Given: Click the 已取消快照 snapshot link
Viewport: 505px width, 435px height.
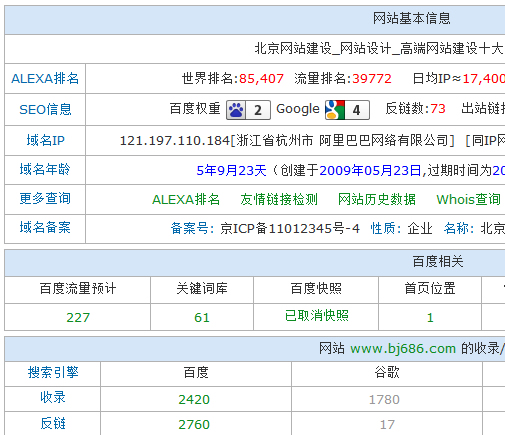Looking at the screenshot, I should click(316, 316).
